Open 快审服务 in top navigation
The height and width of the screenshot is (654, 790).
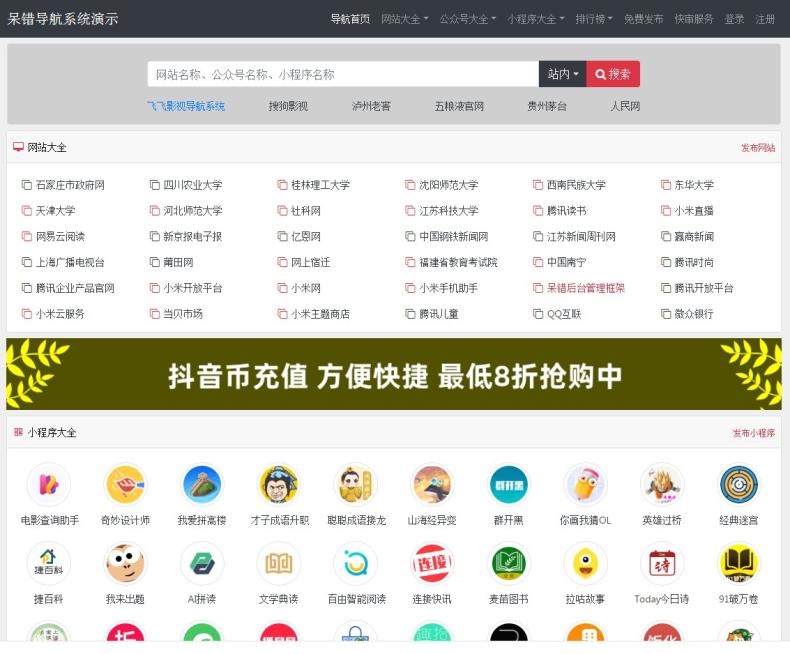tap(694, 19)
